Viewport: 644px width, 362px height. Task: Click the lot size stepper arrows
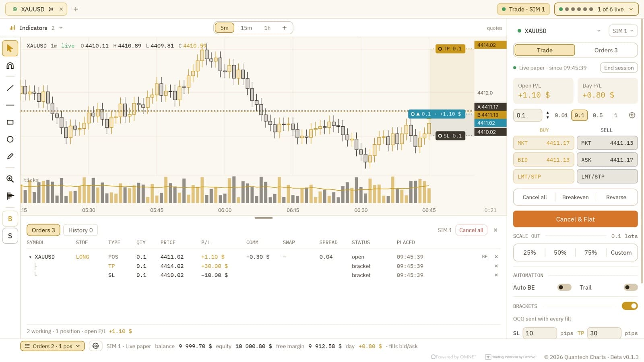tap(547, 115)
